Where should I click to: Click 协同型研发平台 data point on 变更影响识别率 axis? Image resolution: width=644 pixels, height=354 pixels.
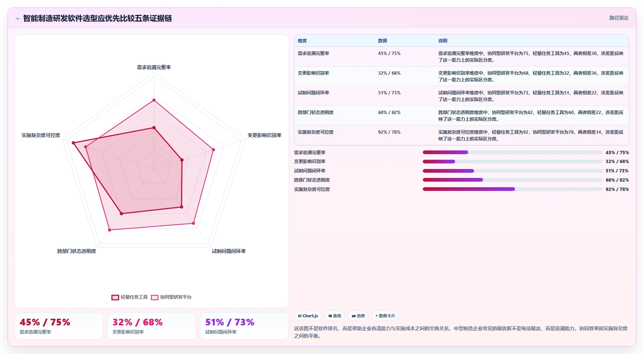(213, 150)
